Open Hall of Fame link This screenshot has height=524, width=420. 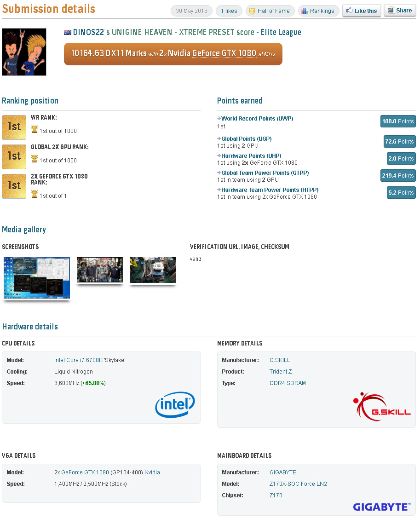270,11
